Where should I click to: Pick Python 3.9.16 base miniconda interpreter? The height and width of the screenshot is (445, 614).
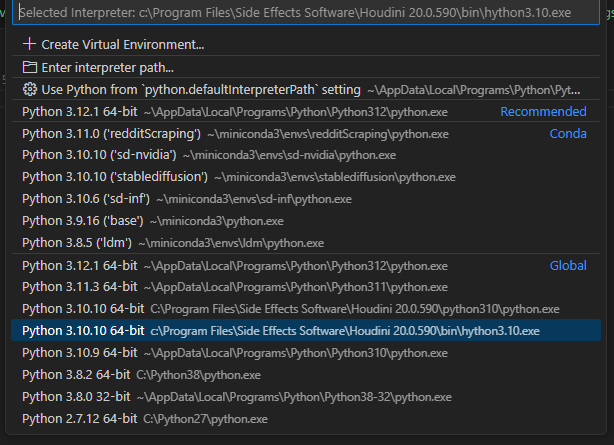coord(306,221)
